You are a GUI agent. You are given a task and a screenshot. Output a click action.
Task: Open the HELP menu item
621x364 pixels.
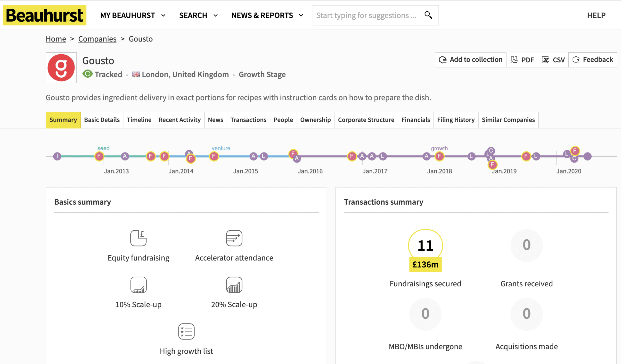(x=596, y=15)
